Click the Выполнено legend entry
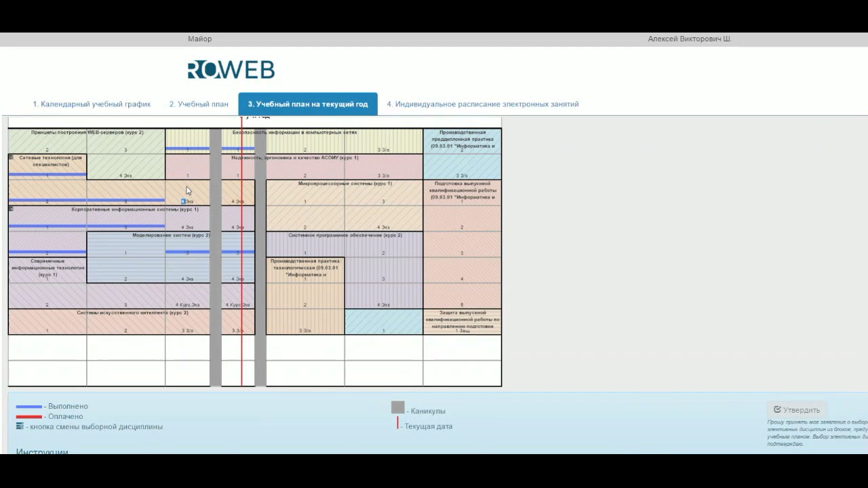The height and width of the screenshot is (488, 868). click(52, 406)
